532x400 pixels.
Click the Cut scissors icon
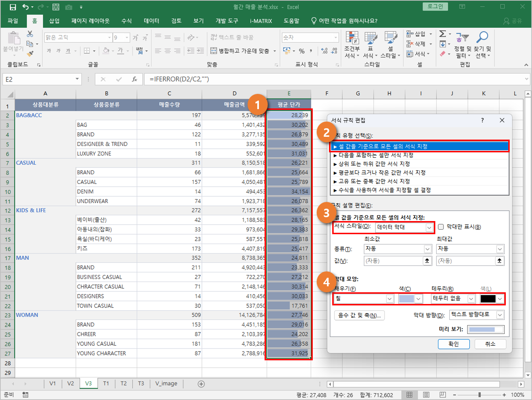[30, 34]
